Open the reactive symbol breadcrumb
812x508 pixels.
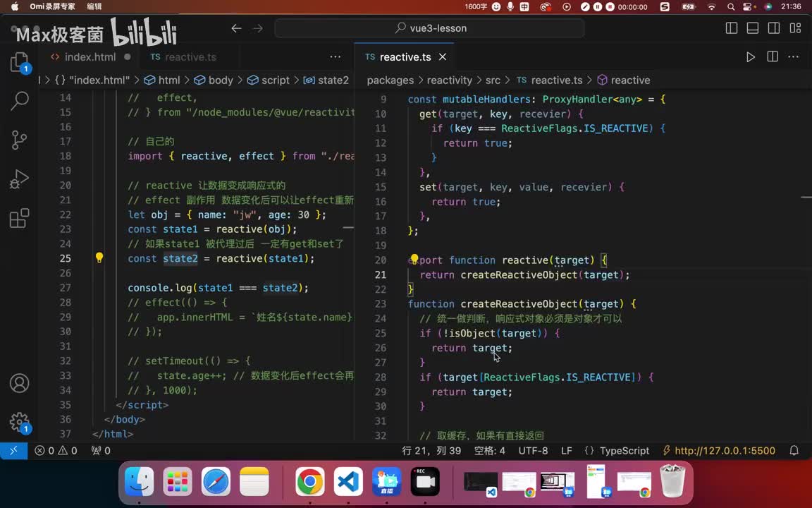(x=624, y=80)
